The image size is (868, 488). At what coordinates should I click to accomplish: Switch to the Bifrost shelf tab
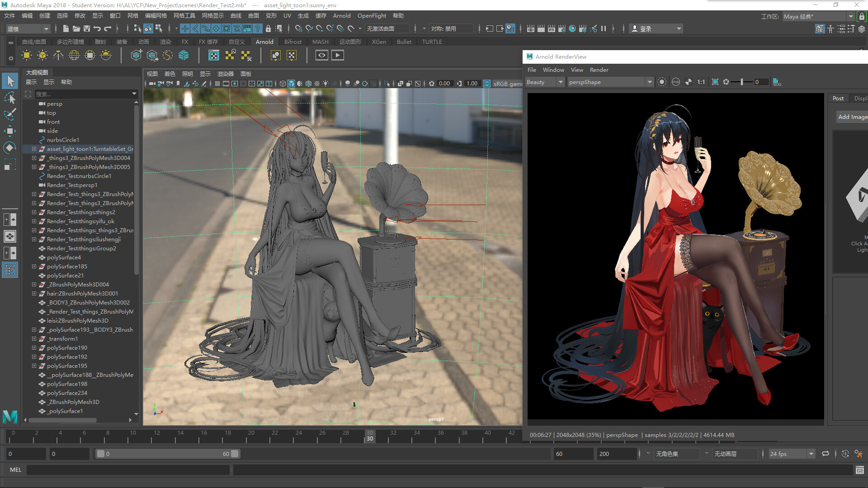point(292,42)
